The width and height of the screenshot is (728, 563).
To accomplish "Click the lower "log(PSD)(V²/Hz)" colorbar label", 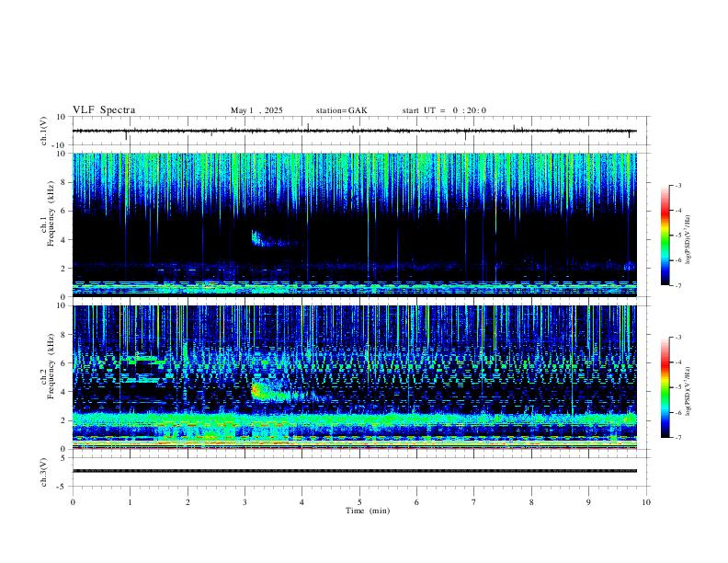I will point(688,389).
